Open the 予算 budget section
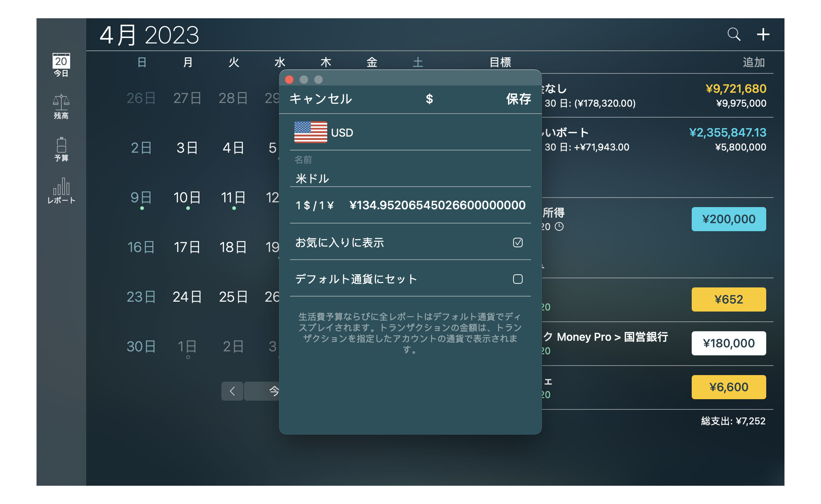Viewport: 821px width, 504px height. tap(61, 149)
